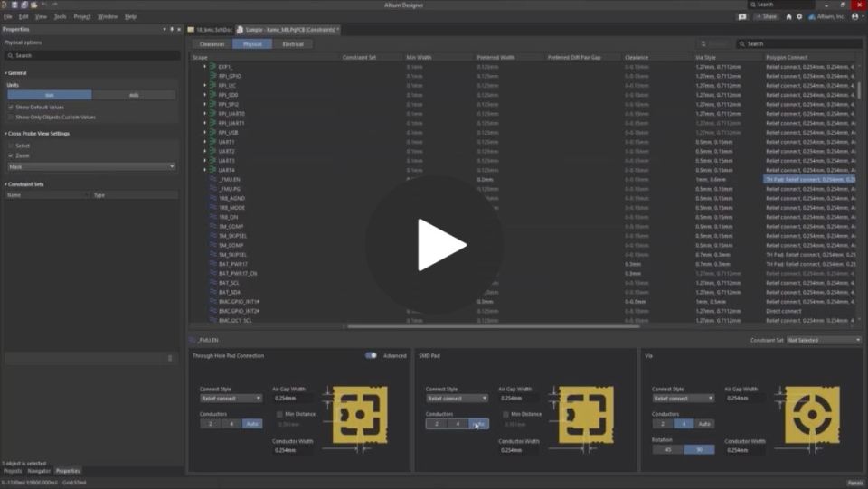Go to the Home page icon
The image size is (868, 489).
pyautogui.click(x=788, y=16)
